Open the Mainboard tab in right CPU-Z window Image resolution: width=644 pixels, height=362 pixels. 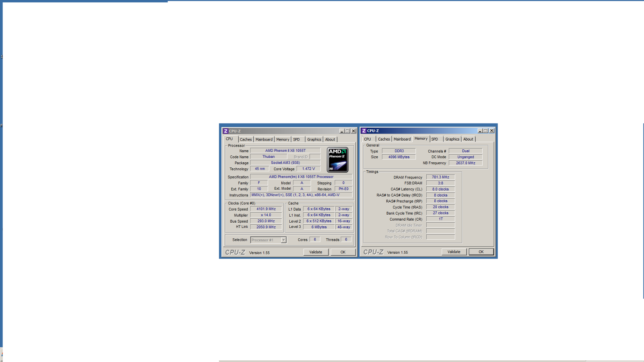(x=402, y=139)
